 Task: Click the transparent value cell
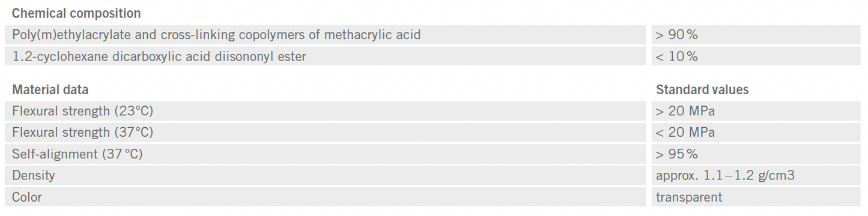[x=757, y=197]
